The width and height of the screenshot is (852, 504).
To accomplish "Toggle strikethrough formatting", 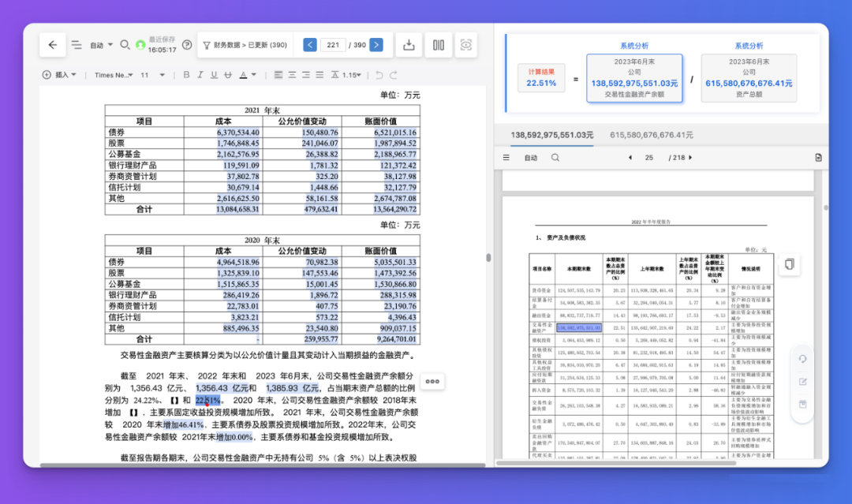I will pos(228,75).
